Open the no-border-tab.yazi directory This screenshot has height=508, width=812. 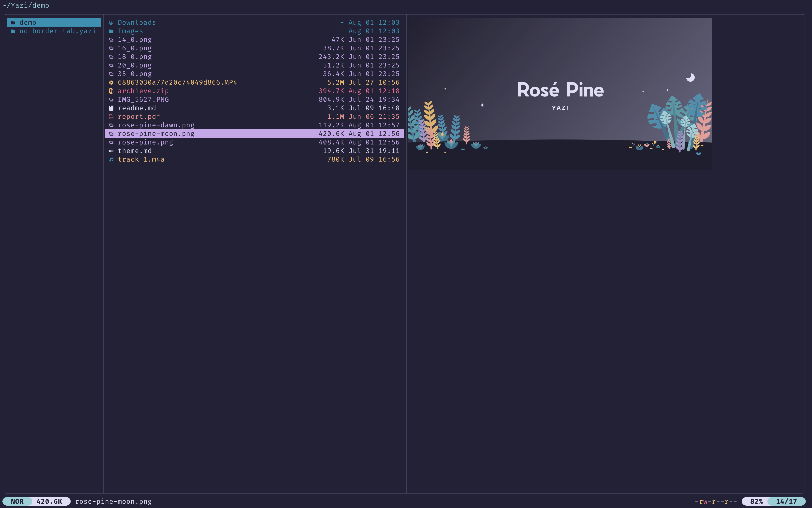[x=57, y=31]
